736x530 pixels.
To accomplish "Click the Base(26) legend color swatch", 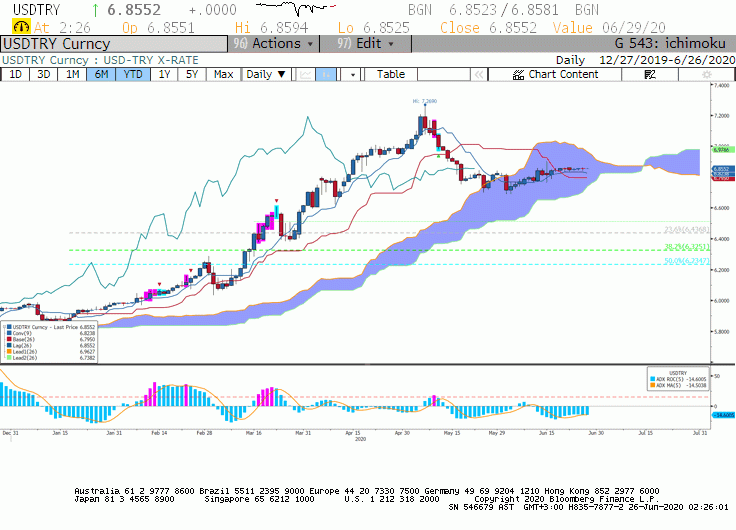I will pyautogui.click(x=9, y=339).
